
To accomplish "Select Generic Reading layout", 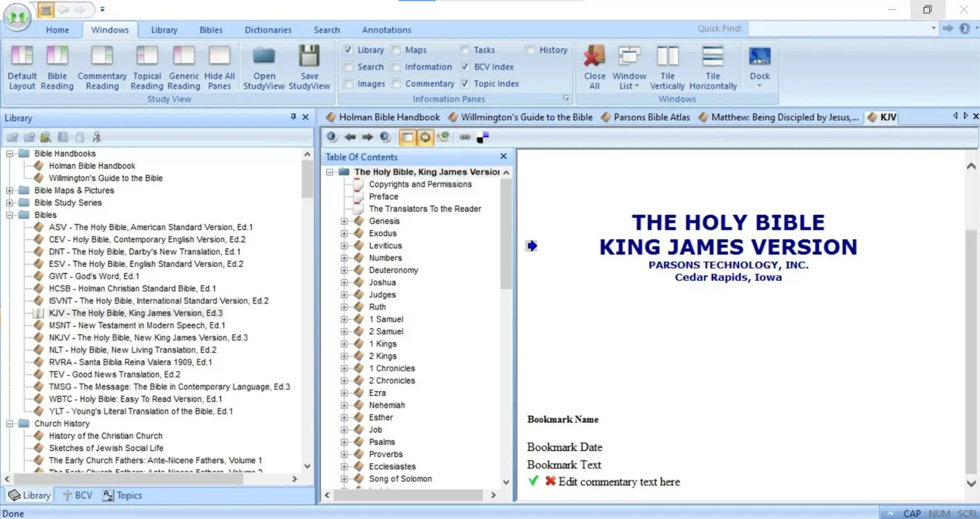I will 184,67.
